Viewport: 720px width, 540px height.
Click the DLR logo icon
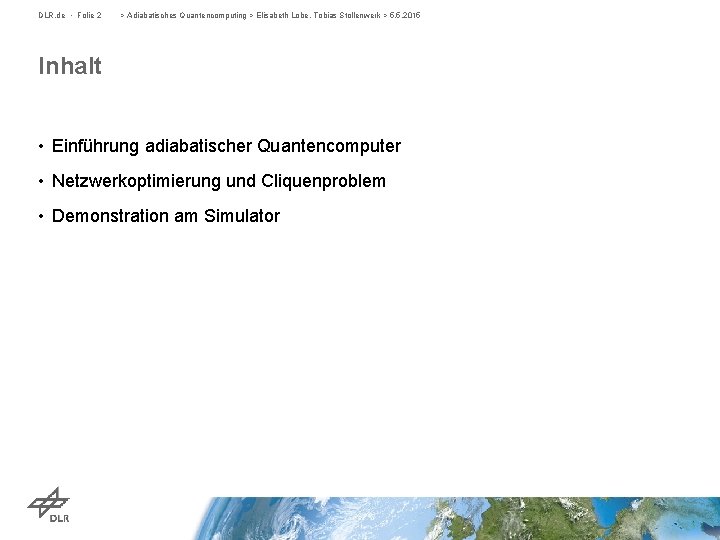49,505
